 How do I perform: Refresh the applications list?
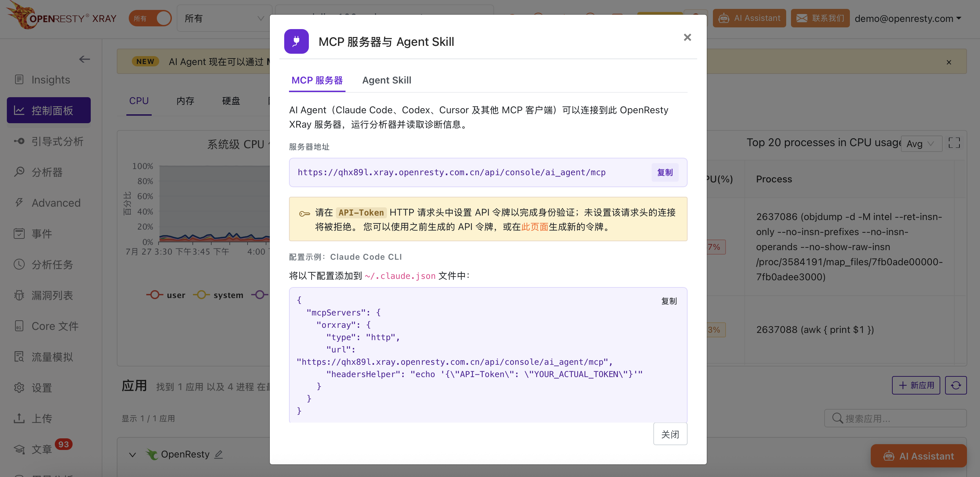point(956,385)
